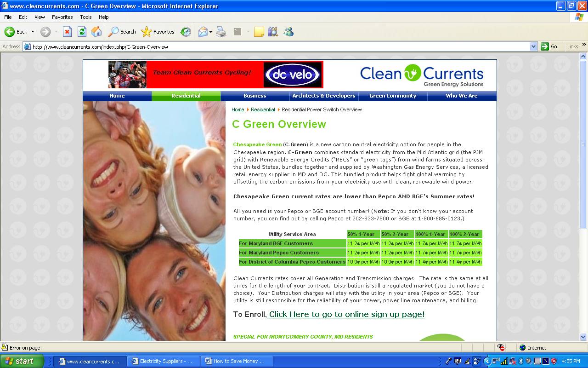Select the Business navigation tab
The image size is (588, 368).
point(255,96)
